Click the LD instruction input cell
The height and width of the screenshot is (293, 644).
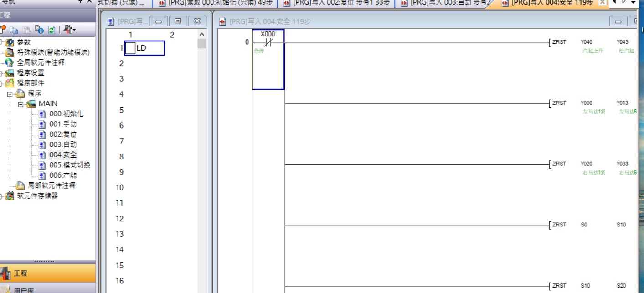[x=144, y=48]
